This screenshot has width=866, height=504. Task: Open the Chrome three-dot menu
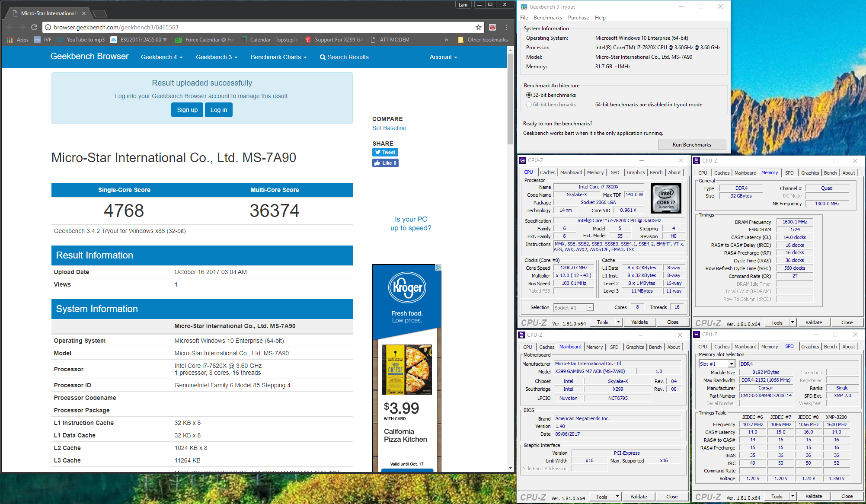pyautogui.click(x=506, y=27)
